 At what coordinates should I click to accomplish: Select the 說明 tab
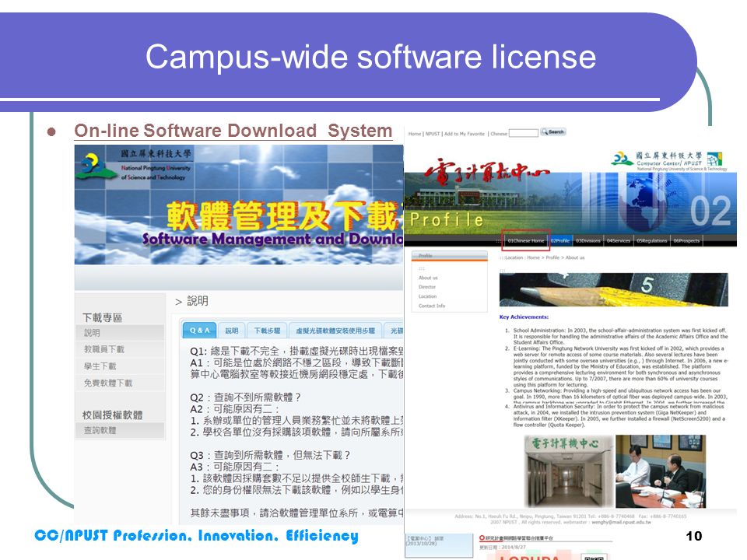(232, 330)
